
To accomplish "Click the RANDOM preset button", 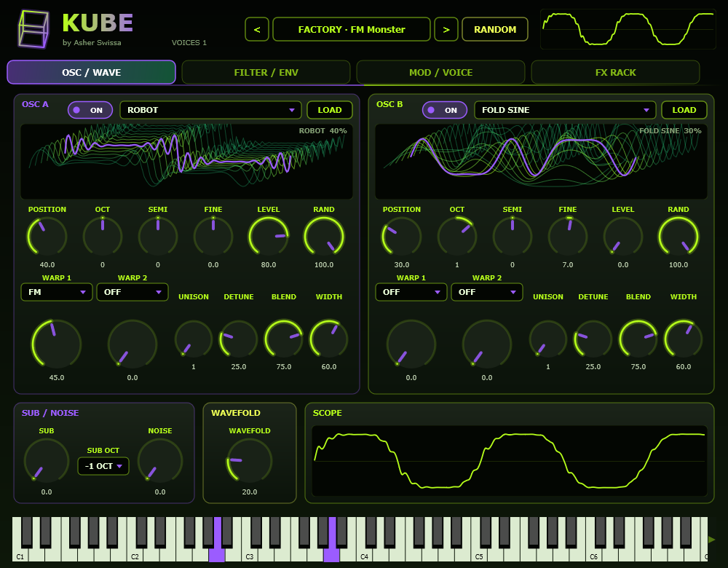I will point(495,29).
